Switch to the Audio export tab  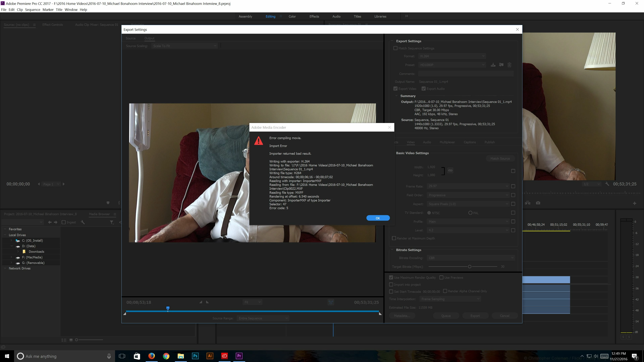pyautogui.click(x=427, y=142)
